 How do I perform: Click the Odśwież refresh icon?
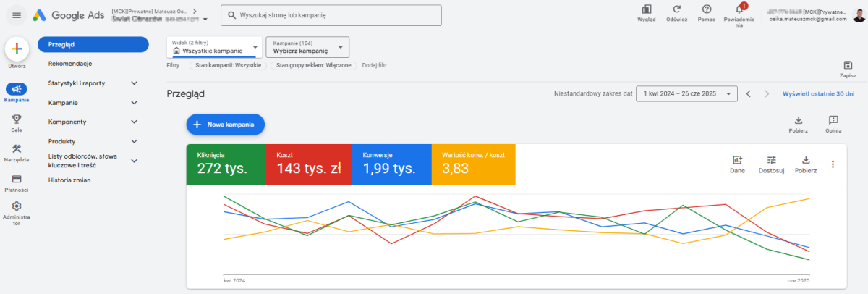(x=676, y=9)
